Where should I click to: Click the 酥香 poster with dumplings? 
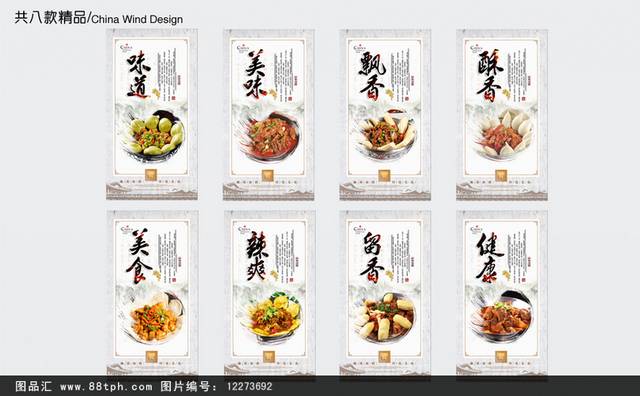(x=502, y=114)
